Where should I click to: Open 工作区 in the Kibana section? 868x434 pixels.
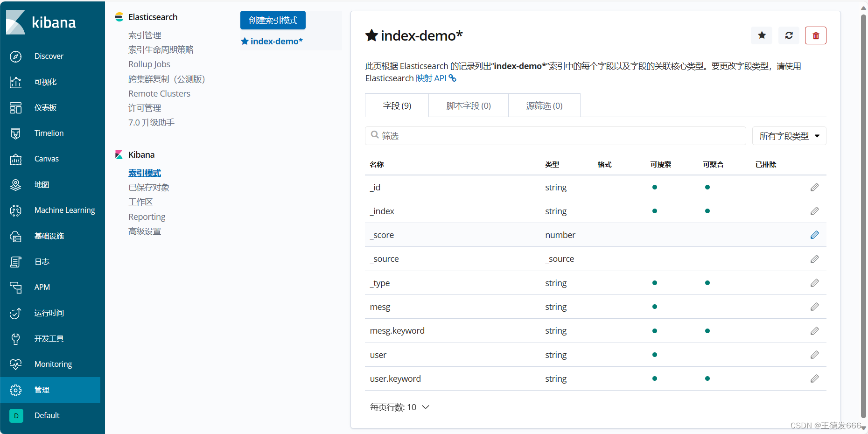click(140, 202)
